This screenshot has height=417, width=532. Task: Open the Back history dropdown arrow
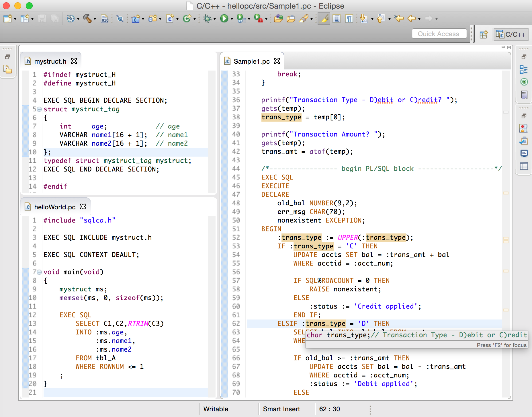419,19
